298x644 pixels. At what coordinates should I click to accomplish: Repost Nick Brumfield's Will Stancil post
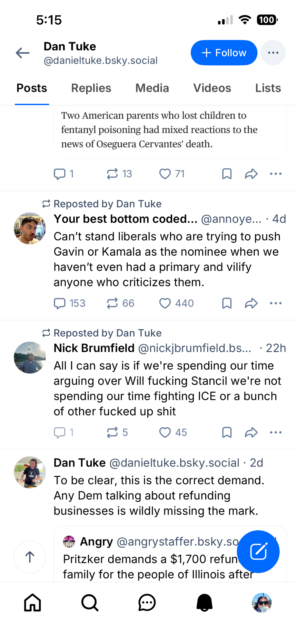pos(112,432)
